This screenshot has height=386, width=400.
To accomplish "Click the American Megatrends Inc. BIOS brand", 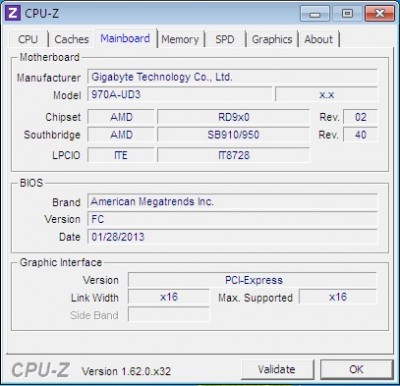I will click(x=232, y=202).
